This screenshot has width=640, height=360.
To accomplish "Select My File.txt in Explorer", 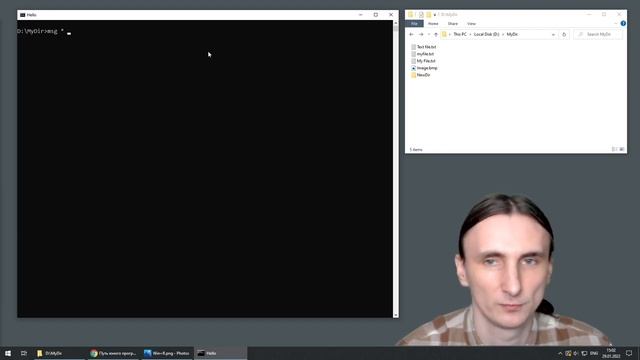I will pyautogui.click(x=423, y=61).
